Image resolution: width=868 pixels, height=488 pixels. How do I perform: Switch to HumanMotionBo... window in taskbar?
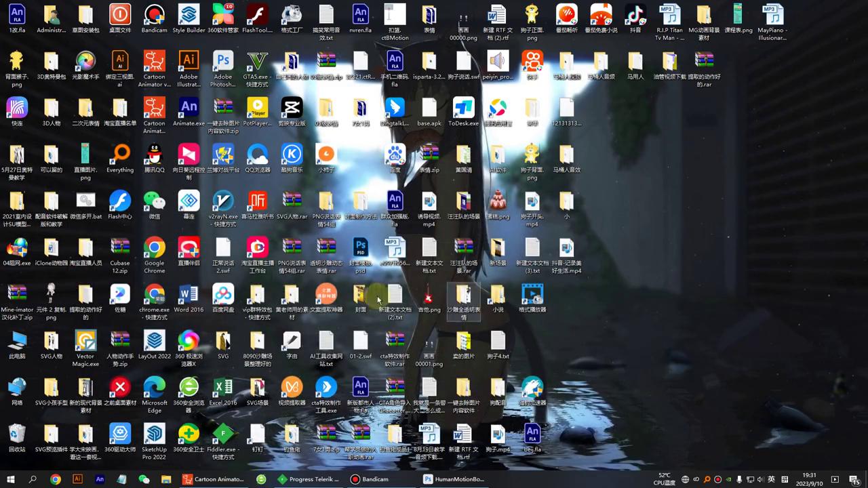[453, 479]
